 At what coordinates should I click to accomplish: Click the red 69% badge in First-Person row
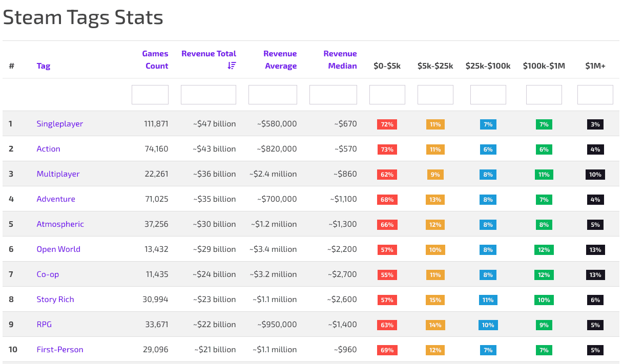click(387, 350)
